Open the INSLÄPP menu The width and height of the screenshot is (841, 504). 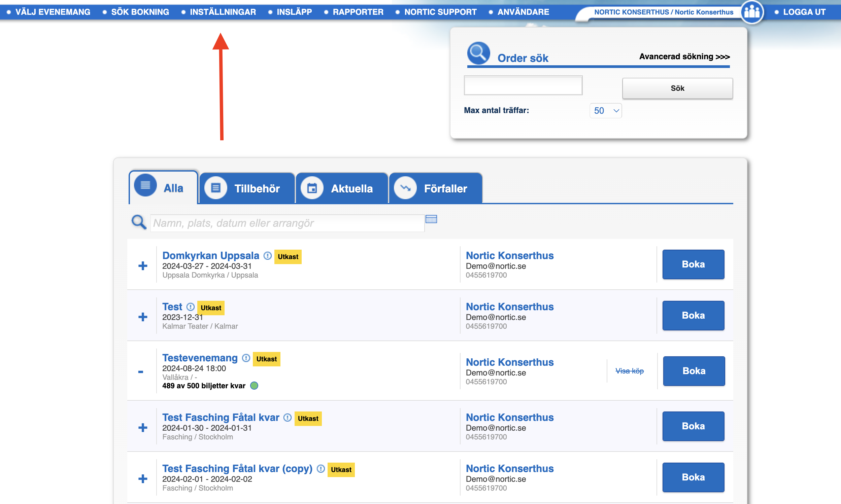tap(294, 12)
